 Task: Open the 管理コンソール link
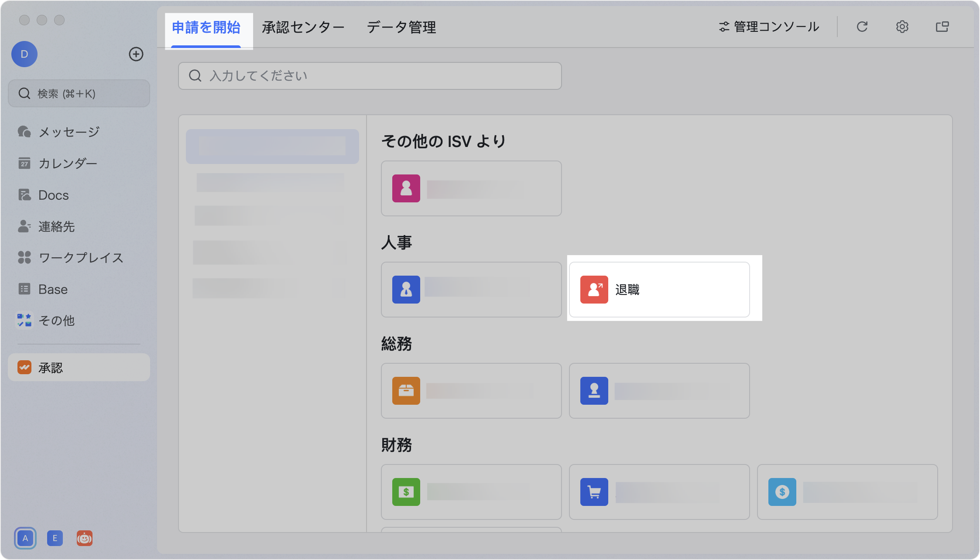point(769,27)
